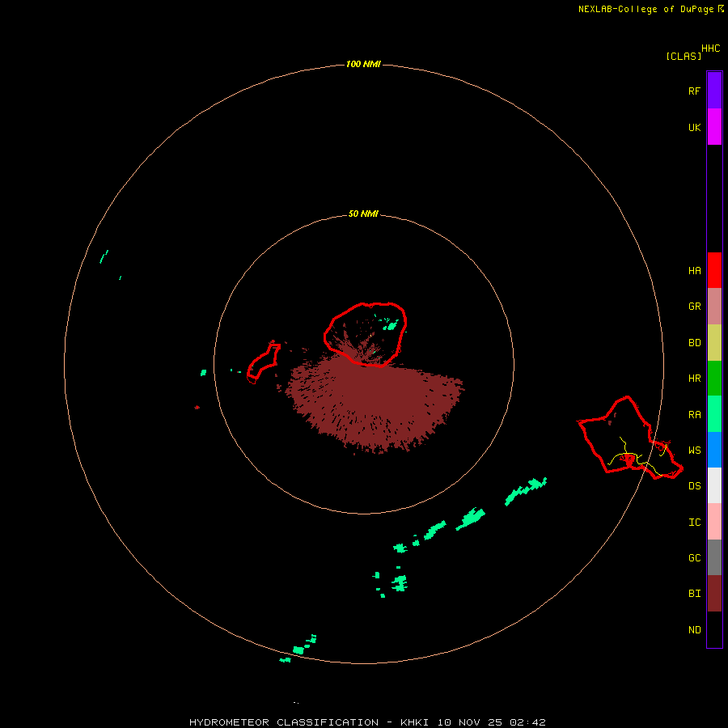Click the large brown biological echo area
This screenshot has height=728, width=728.
pos(375,401)
